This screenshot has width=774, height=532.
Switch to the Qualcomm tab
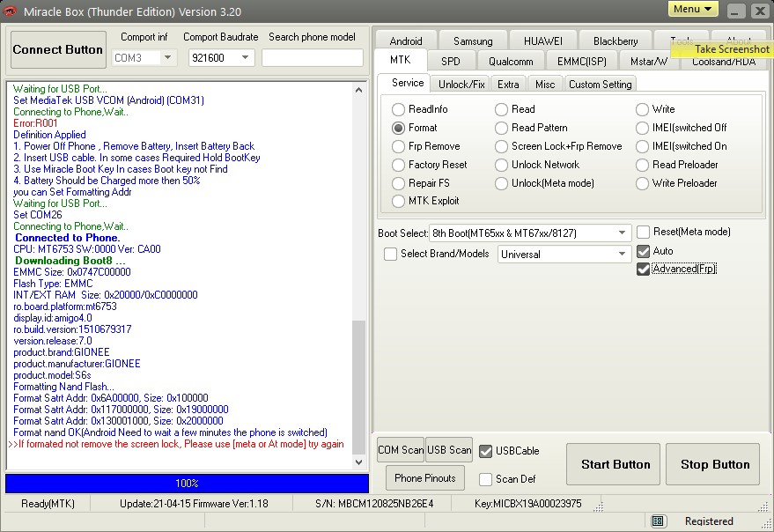point(511,62)
